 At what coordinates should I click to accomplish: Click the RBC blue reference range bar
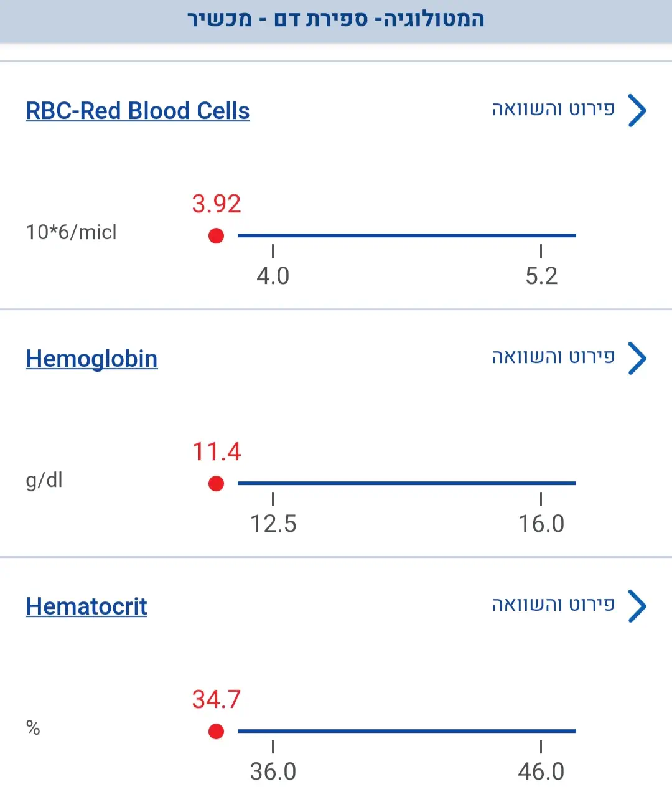pos(406,235)
